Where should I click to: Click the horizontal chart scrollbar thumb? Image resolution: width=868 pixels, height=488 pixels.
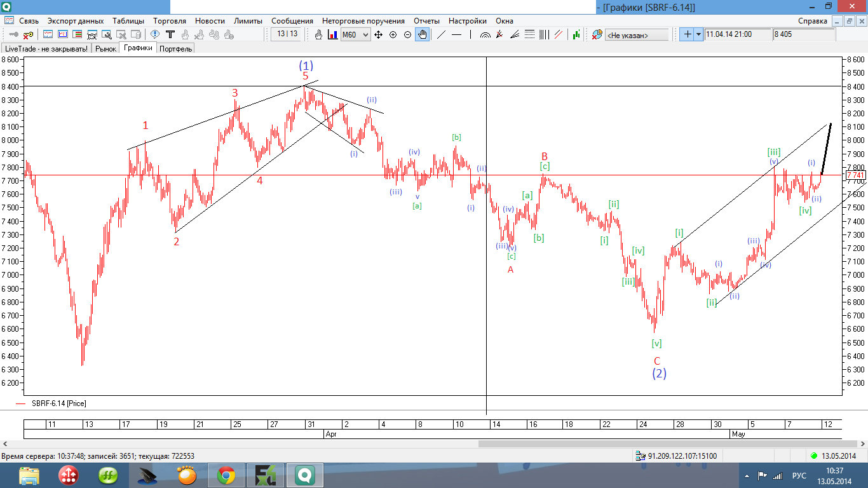point(668,444)
